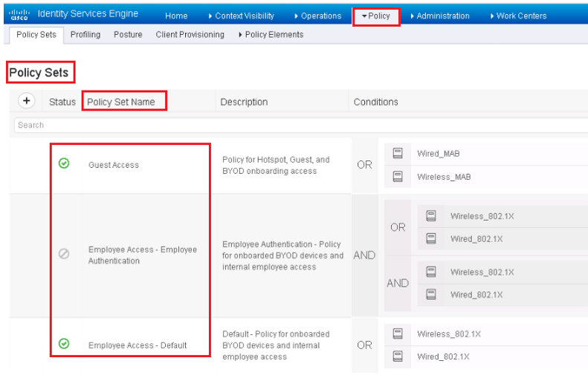Viewport: 588px width, 378px height.
Task: Expand Work Centers menu
Action: [519, 16]
